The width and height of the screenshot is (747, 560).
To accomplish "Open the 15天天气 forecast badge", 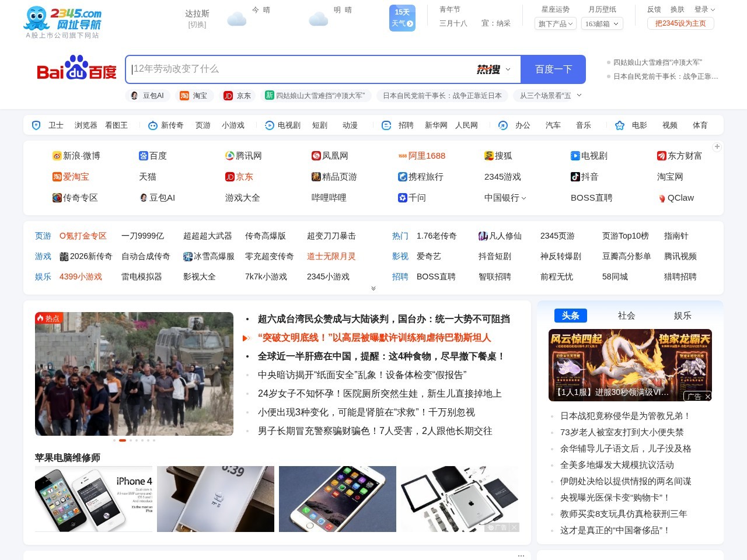I will pyautogui.click(x=402, y=18).
